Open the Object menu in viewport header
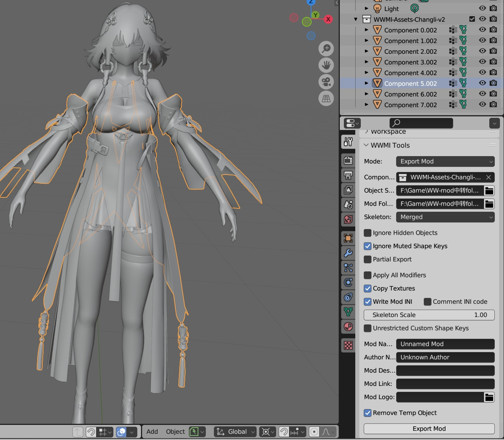504x440 pixels. (x=175, y=432)
